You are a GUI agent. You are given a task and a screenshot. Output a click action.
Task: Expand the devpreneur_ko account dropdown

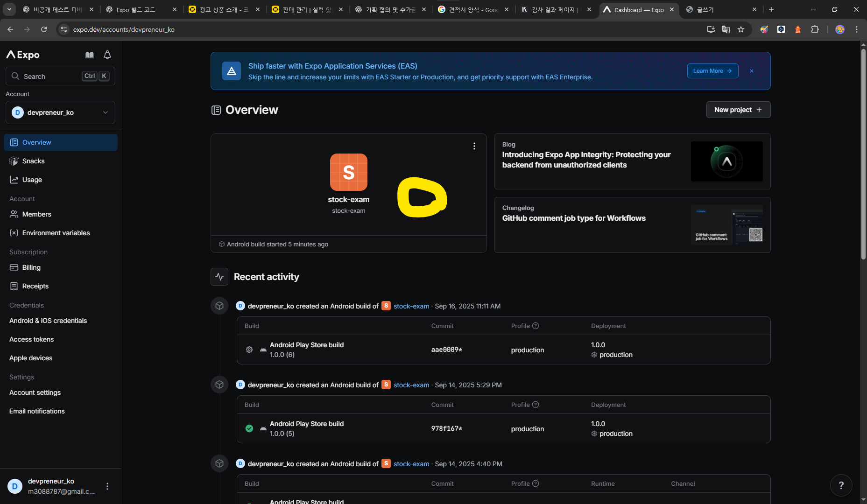click(x=60, y=112)
